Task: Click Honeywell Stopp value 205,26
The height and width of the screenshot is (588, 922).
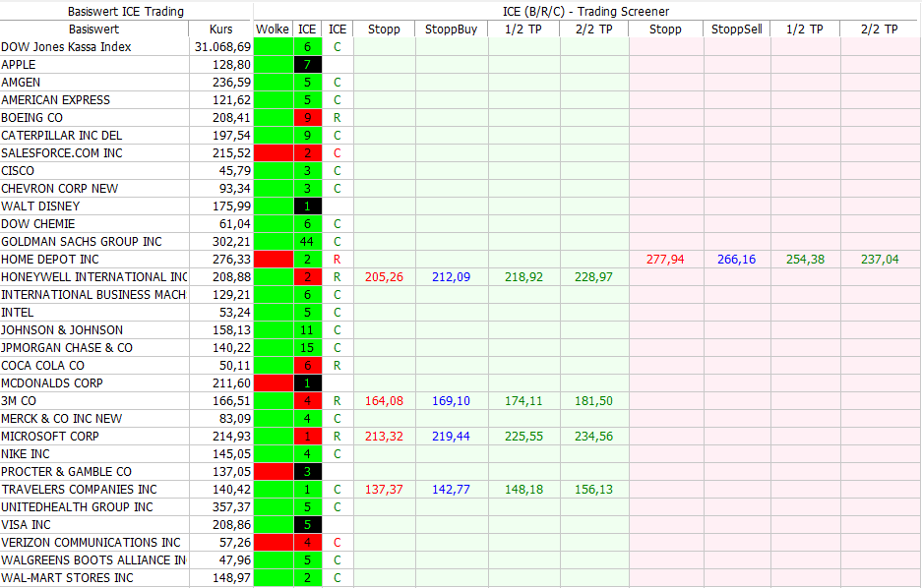Action: [x=384, y=276]
